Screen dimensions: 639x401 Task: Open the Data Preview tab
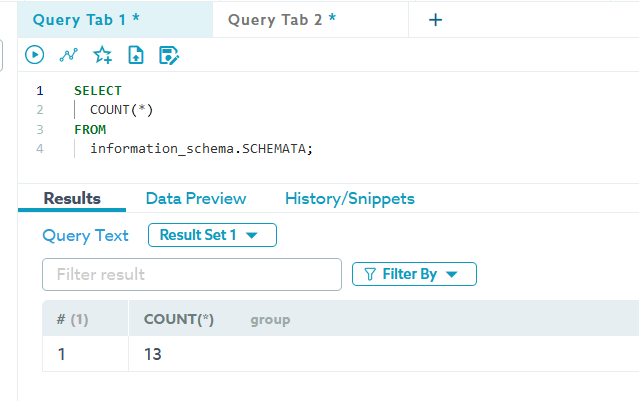coord(196,198)
